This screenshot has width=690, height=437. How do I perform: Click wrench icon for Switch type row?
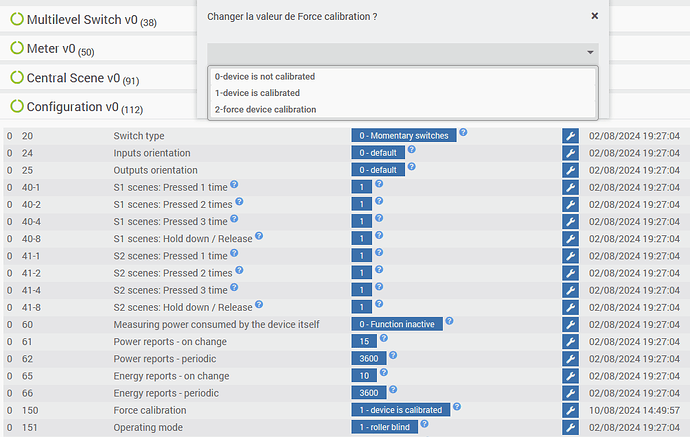click(570, 136)
